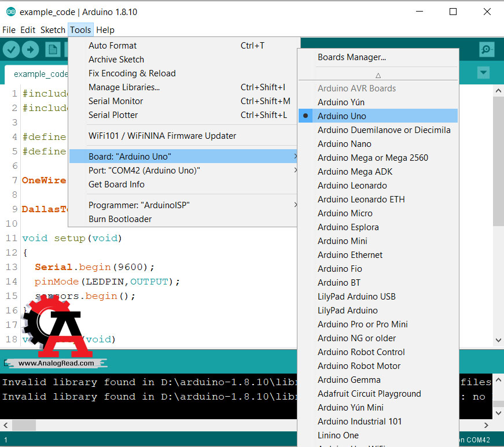Launch Serial Monitor from the menu

[x=183, y=101]
